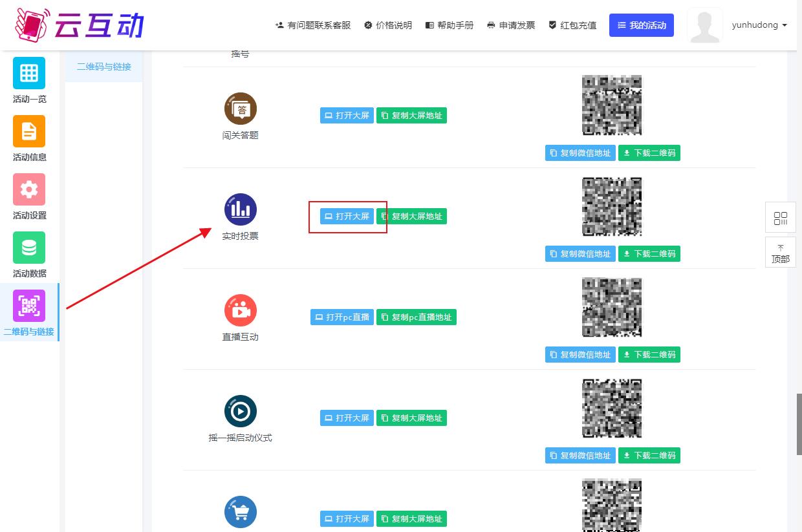Image resolution: width=802 pixels, height=532 pixels.
Task: Open floating QR code widget on right
Action: 781,218
